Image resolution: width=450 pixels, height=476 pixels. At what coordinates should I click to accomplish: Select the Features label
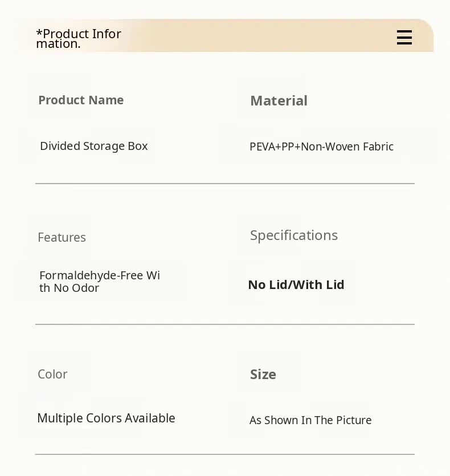[x=62, y=237]
